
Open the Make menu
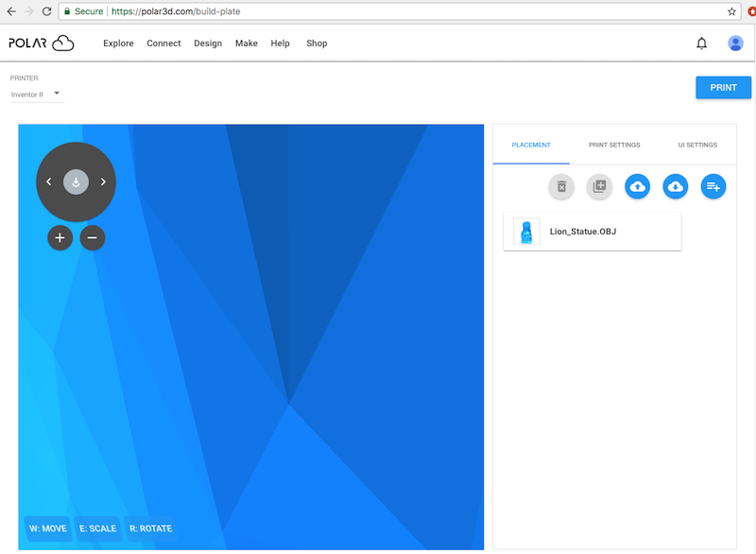coord(247,43)
